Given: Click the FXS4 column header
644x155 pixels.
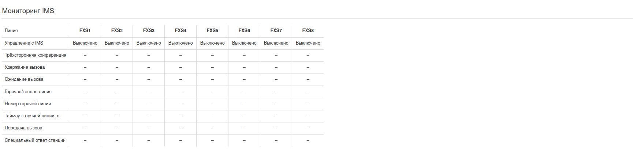Looking at the screenshot, I should coord(180,31).
